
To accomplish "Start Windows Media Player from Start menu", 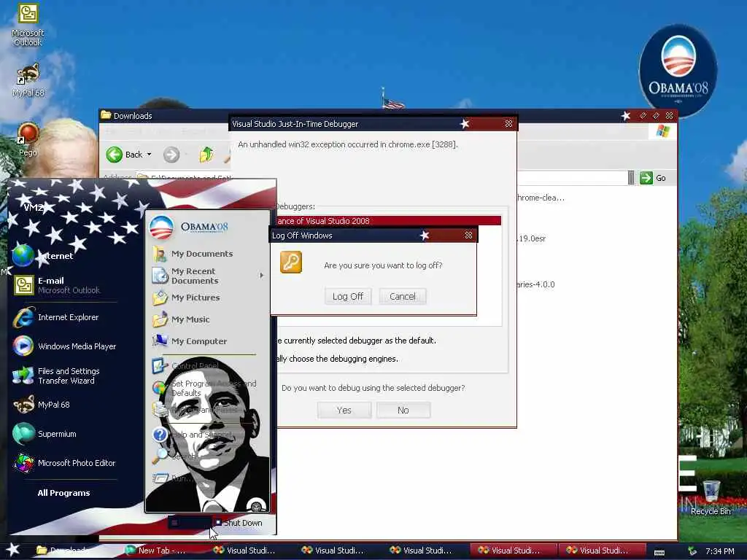I will click(x=65, y=346).
